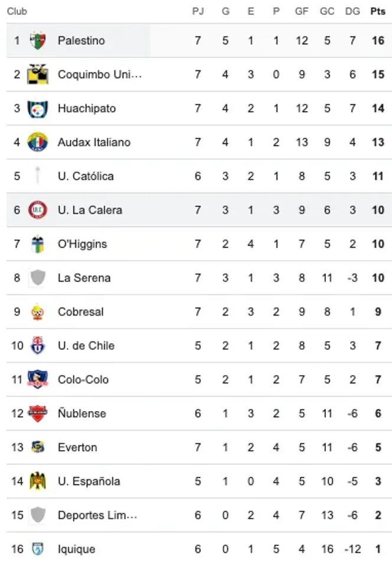
Task: Open the La Serena team link
Action: (84, 278)
